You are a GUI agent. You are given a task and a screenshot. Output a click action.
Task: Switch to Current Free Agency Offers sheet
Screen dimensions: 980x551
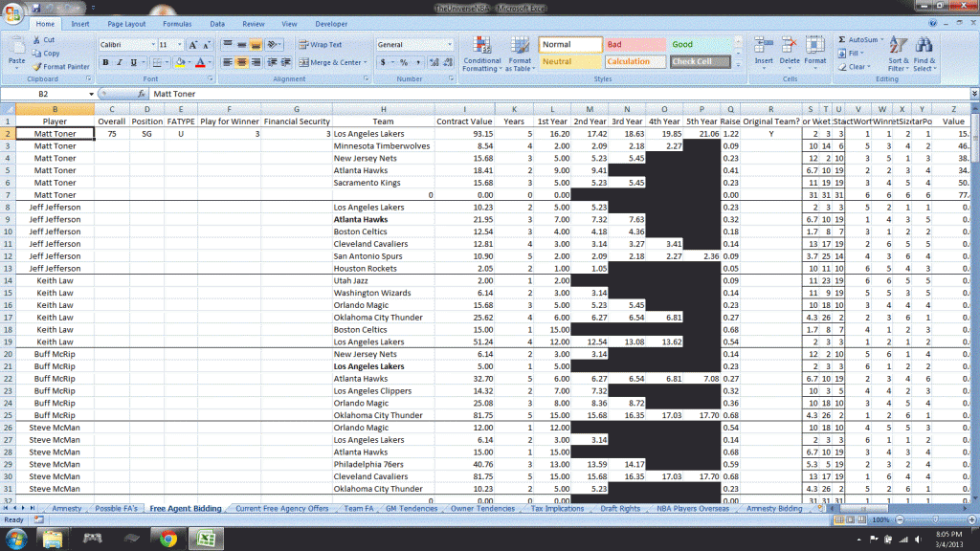coord(282,509)
